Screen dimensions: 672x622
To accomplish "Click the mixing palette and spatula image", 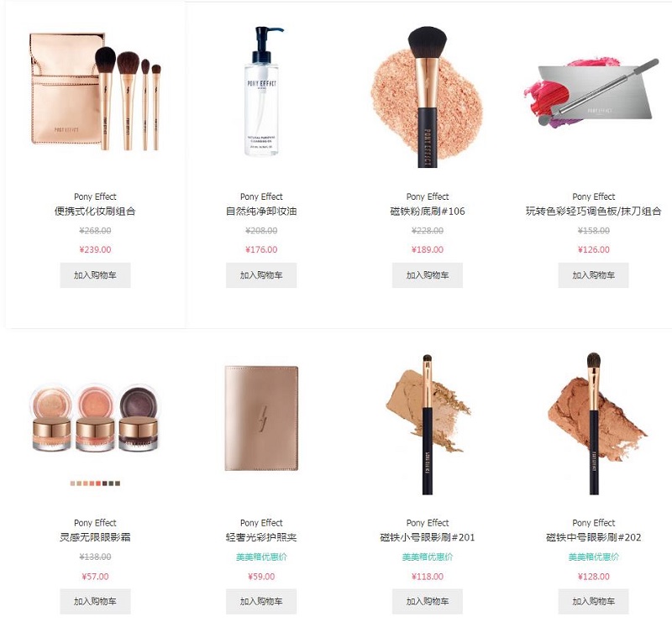I will (593, 92).
